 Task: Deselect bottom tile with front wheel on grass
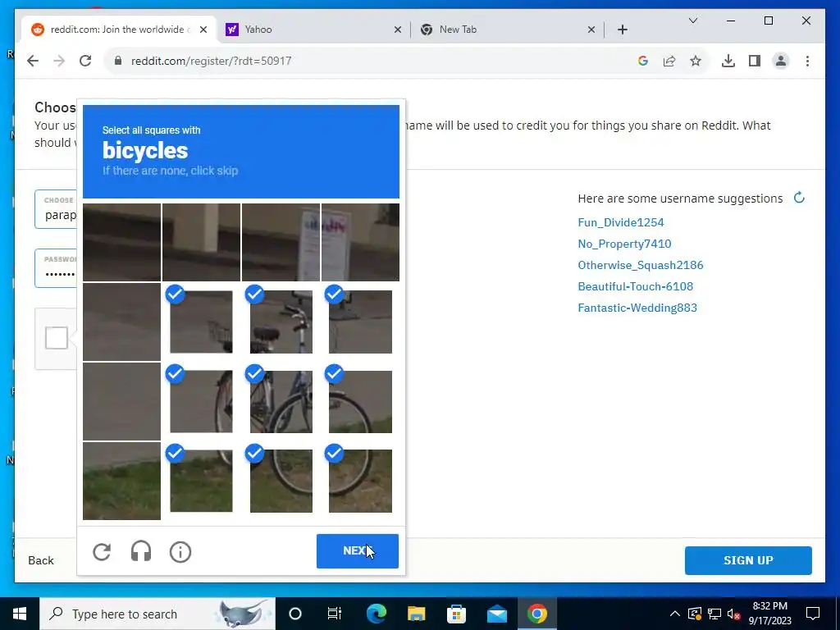360,481
